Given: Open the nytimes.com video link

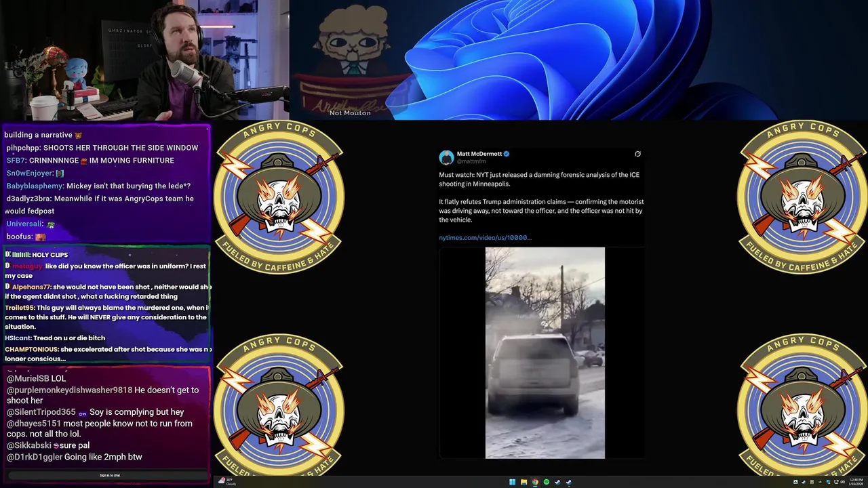Looking at the screenshot, I should click(x=485, y=238).
